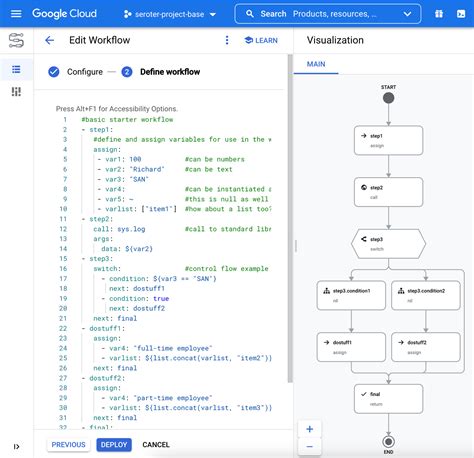Switch to the MAIN visualization tab
Image resolution: width=474 pixels, height=458 pixels.
point(316,64)
